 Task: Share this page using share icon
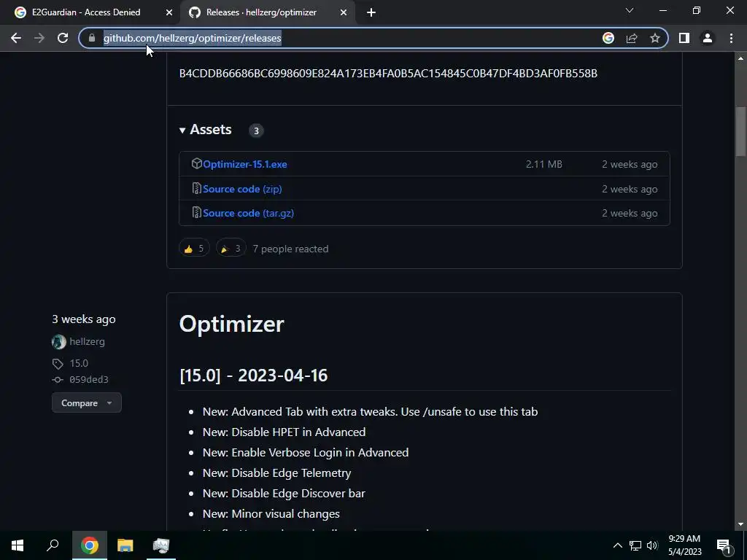(x=632, y=38)
